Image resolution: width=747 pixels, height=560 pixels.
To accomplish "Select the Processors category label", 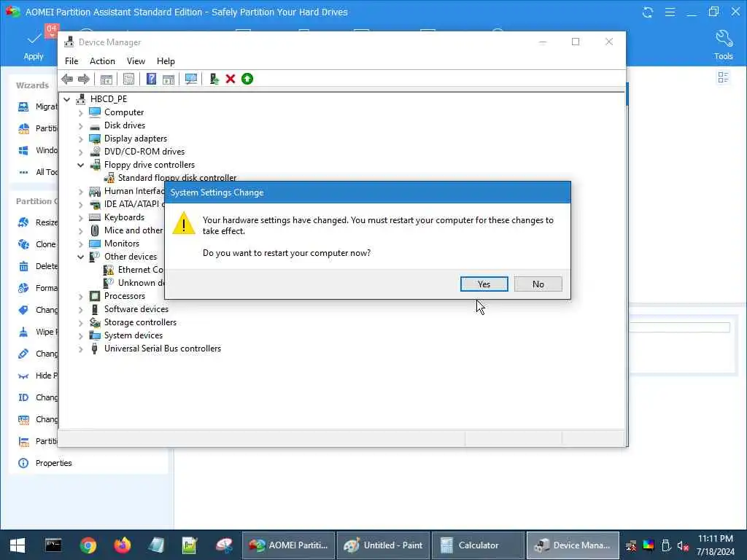I will click(124, 296).
